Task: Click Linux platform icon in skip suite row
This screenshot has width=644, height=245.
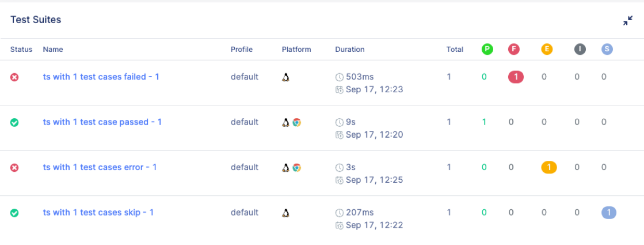Action: pos(285,213)
